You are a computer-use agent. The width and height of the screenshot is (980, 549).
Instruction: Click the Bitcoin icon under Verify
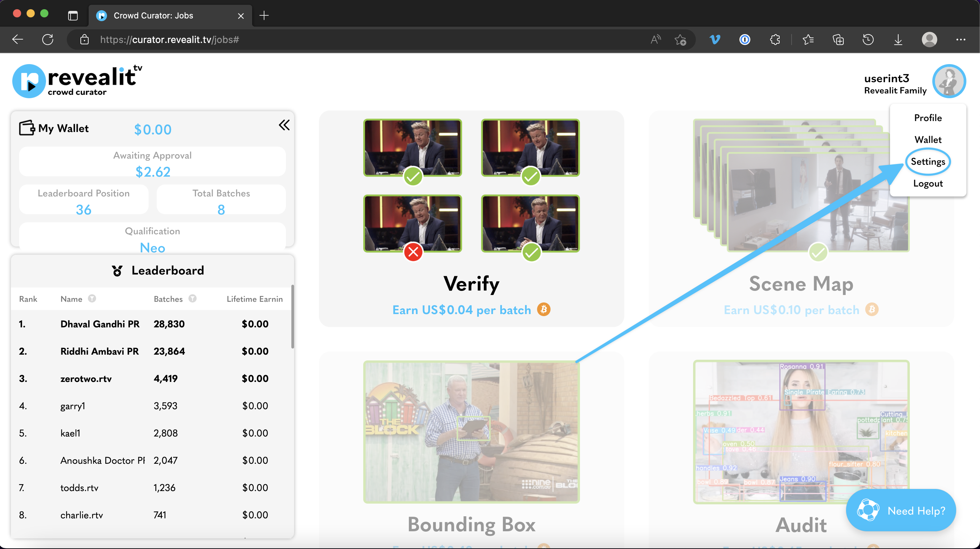tap(543, 310)
